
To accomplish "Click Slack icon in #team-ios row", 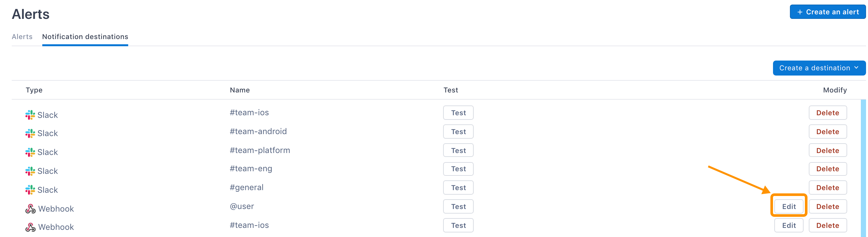I will pyautogui.click(x=30, y=115).
